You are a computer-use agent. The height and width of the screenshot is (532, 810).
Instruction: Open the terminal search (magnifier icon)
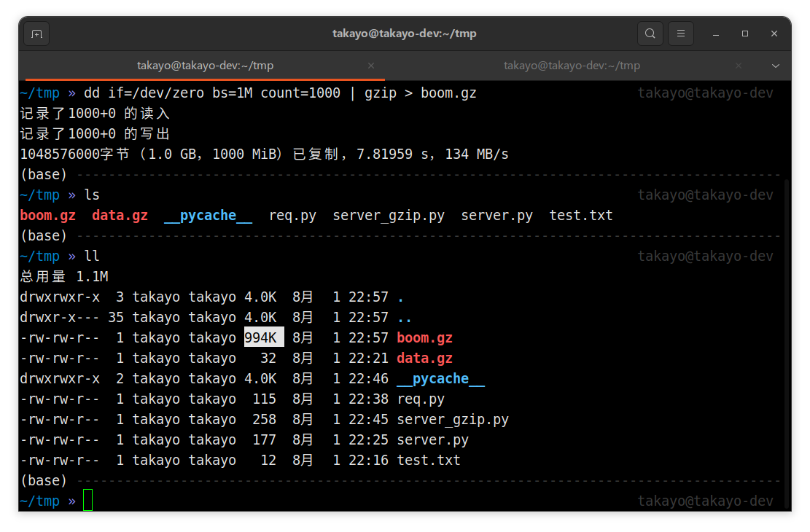coord(650,33)
